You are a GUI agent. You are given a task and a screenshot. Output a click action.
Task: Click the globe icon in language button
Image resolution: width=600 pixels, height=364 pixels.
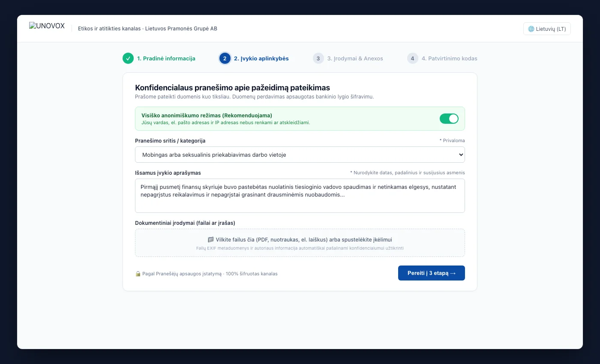pyautogui.click(x=531, y=29)
